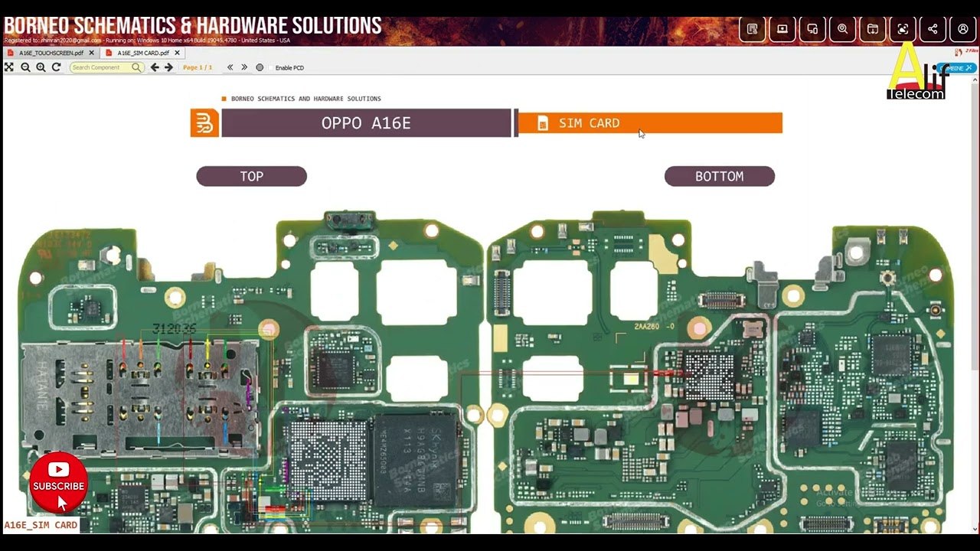Click the zoom in magnifier icon
The height and width of the screenshot is (551, 980).
41,67
